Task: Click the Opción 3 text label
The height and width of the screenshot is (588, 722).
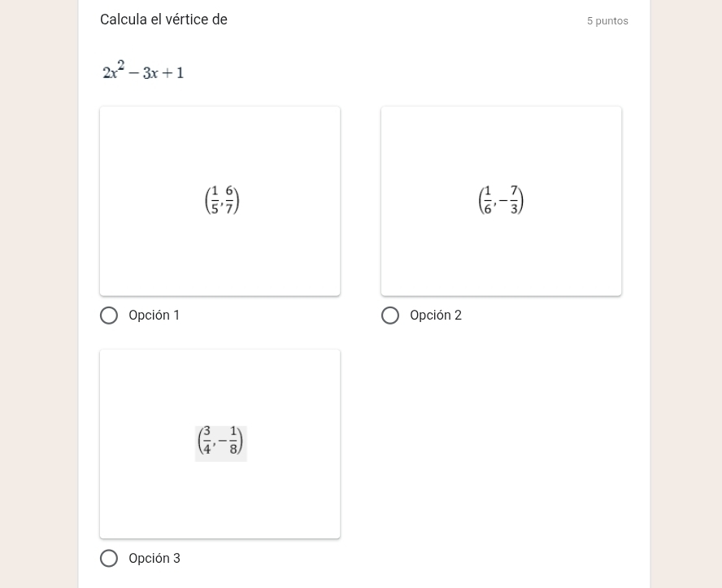Action: 154,559
